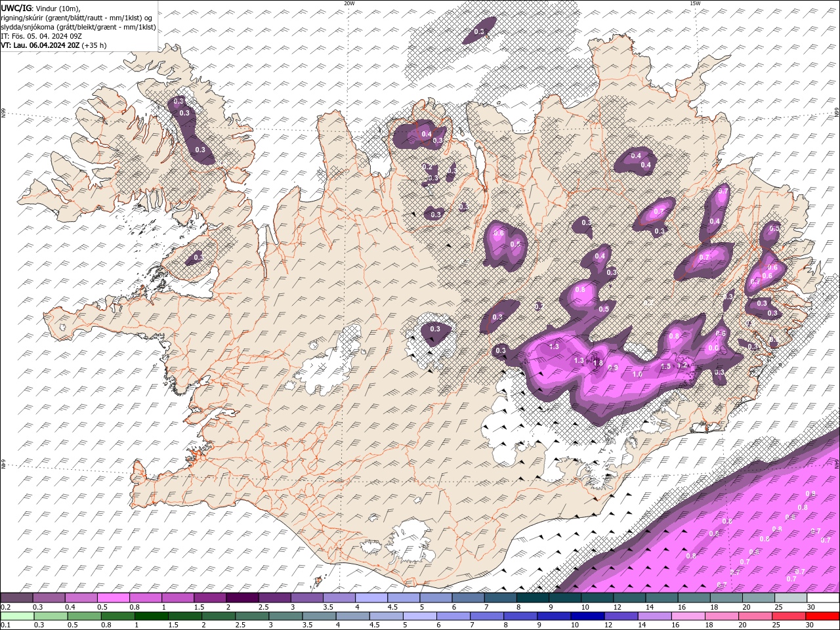Select the 1.0 snowfall value on map
Image resolution: width=840 pixels, height=630 pixels.
tap(637, 374)
